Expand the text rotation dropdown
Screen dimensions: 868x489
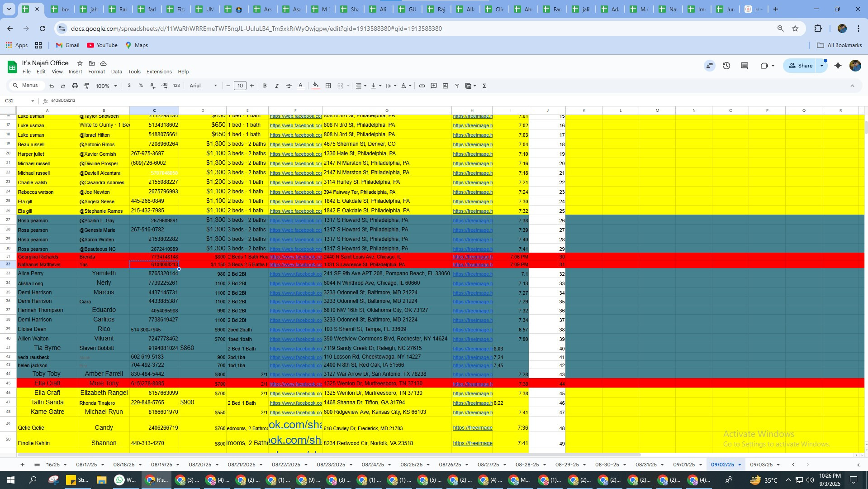406,86
